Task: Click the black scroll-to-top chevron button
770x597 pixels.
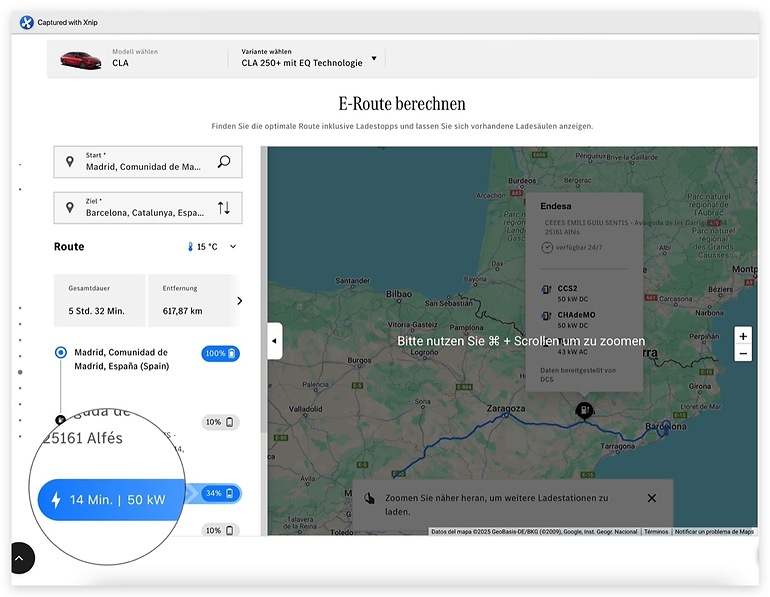Action: point(22,558)
